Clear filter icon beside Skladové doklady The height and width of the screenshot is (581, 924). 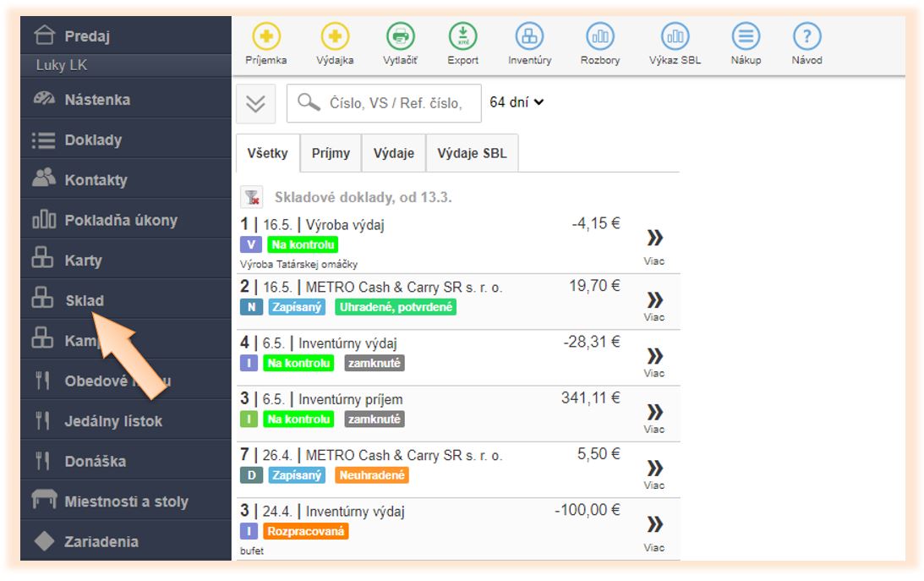click(251, 198)
